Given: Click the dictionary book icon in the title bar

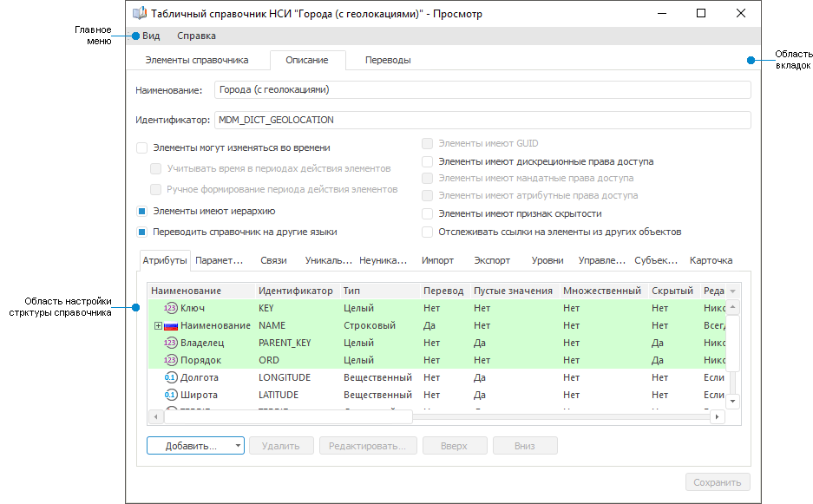Looking at the screenshot, I should pos(139,13).
